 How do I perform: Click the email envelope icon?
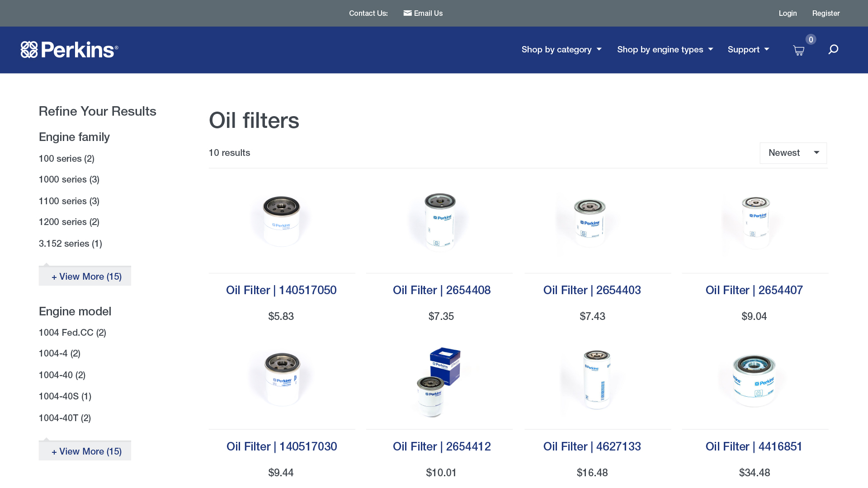point(407,13)
